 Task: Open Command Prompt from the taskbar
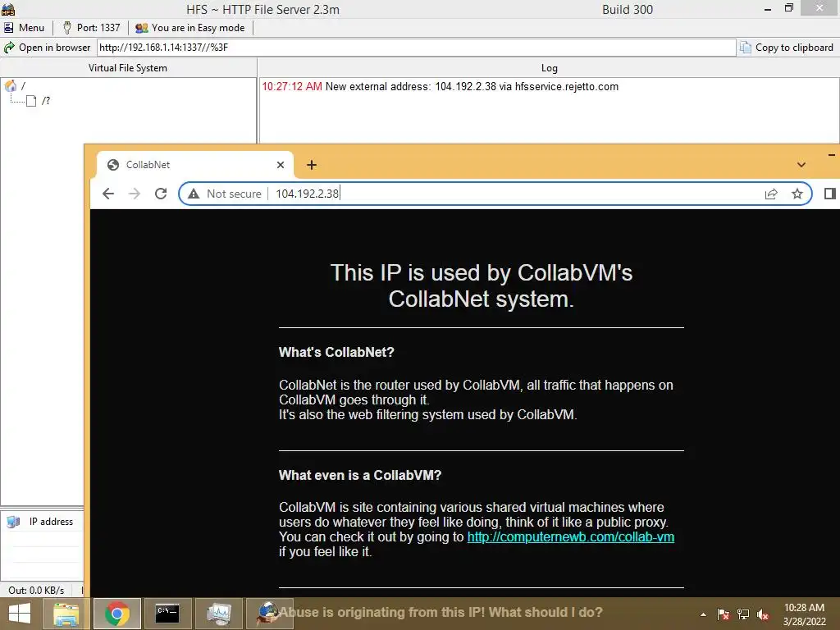pyautogui.click(x=167, y=614)
